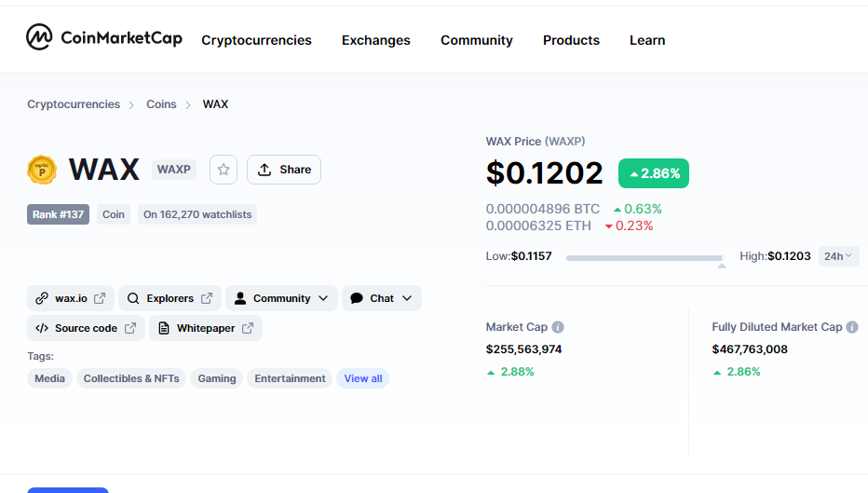
Task: Click the High:$0.1203 label
Action: pyautogui.click(x=775, y=256)
